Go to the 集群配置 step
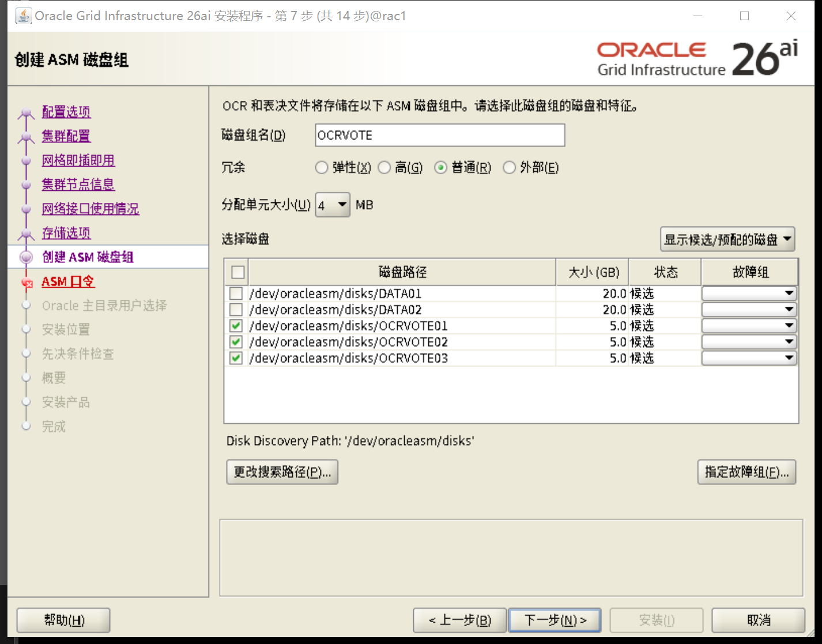 66,136
